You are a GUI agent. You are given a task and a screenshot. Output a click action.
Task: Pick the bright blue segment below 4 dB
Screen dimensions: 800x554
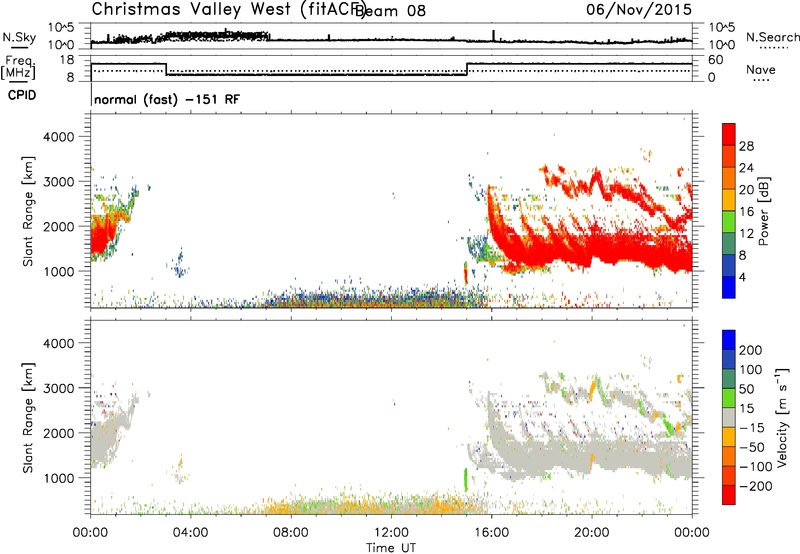[729, 287]
